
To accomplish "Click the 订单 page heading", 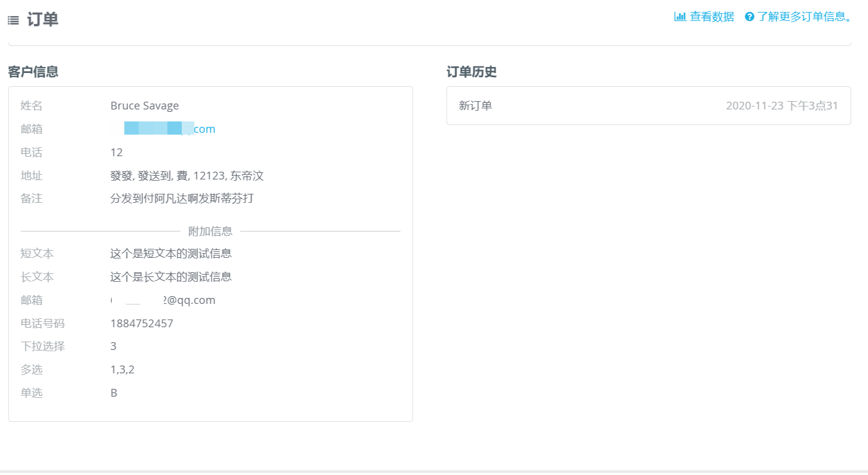I will pos(43,20).
